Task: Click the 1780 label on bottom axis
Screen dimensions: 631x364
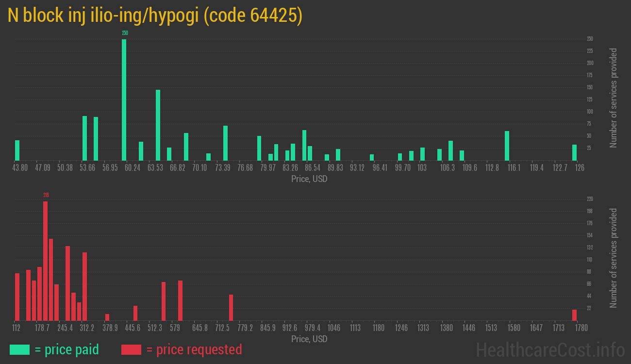Action: [581, 328]
